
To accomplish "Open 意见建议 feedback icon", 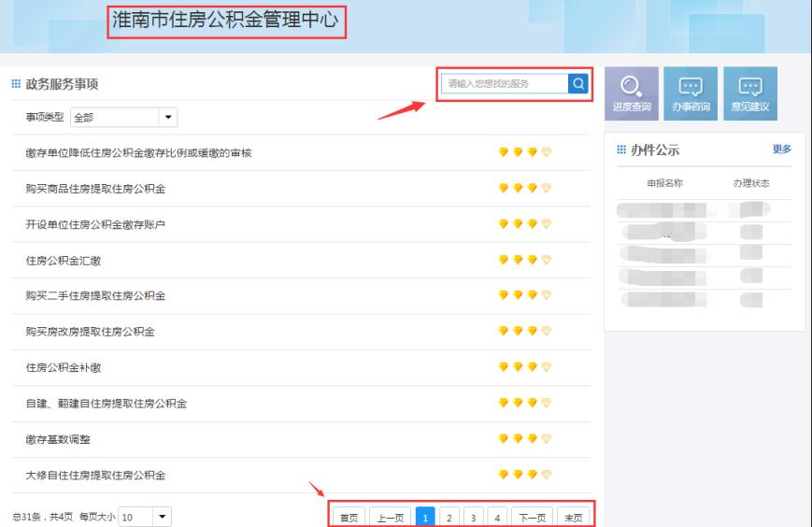I will coord(750,93).
